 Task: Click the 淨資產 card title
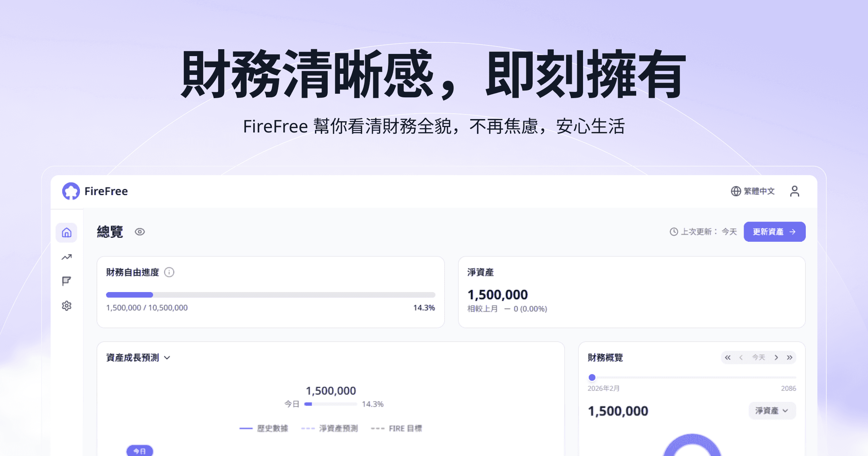[x=480, y=272]
